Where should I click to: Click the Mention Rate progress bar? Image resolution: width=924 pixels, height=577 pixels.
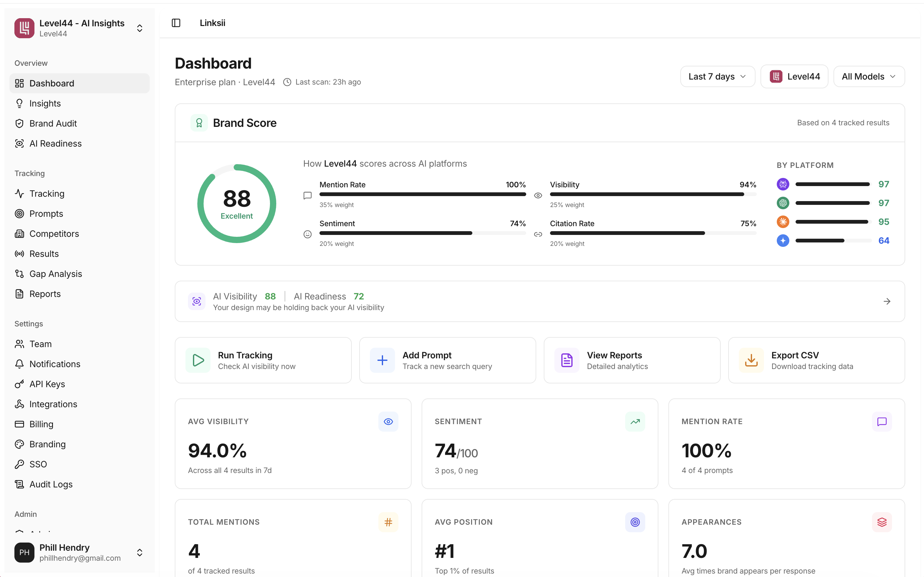click(x=422, y=195)
